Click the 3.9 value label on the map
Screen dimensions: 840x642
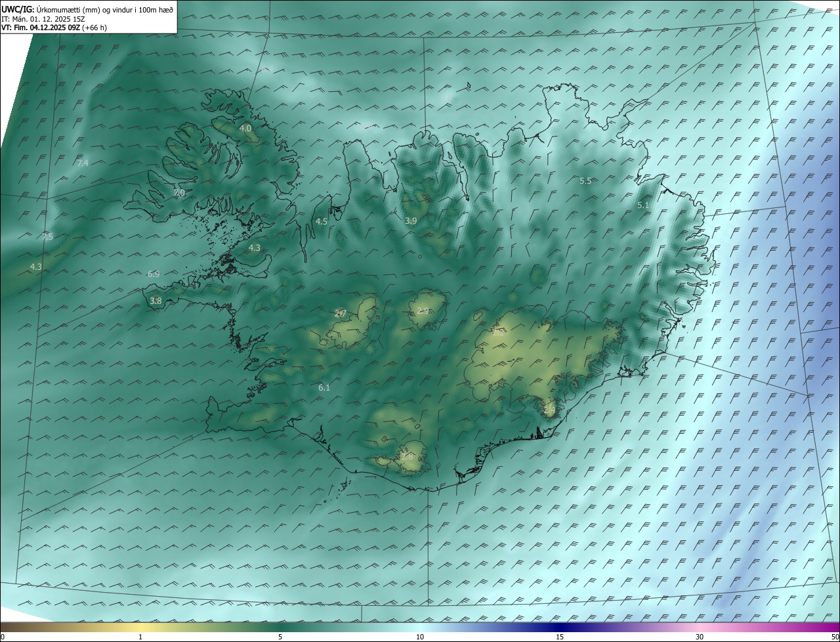point(411,221)
